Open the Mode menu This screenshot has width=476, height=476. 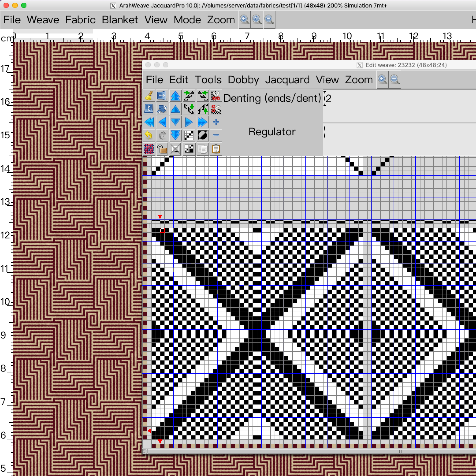(x=187, y=20)
